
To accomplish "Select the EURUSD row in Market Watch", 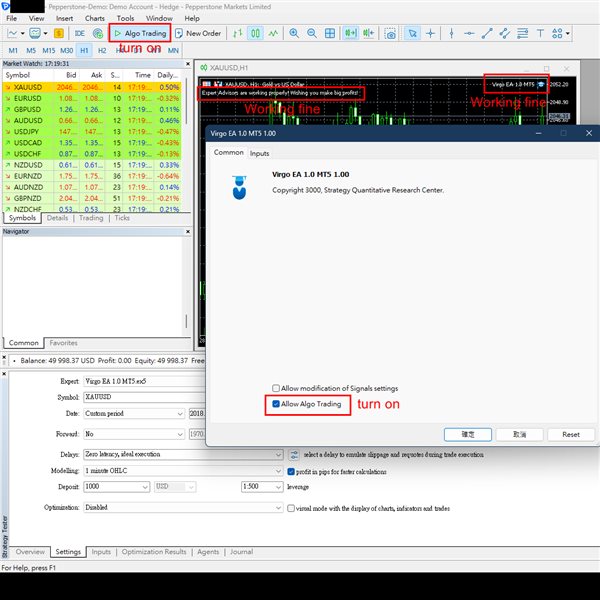I will point(92,98).
